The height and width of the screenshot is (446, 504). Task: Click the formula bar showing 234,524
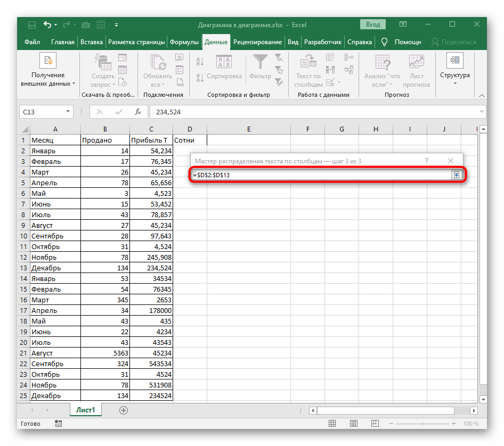point(313,112)
